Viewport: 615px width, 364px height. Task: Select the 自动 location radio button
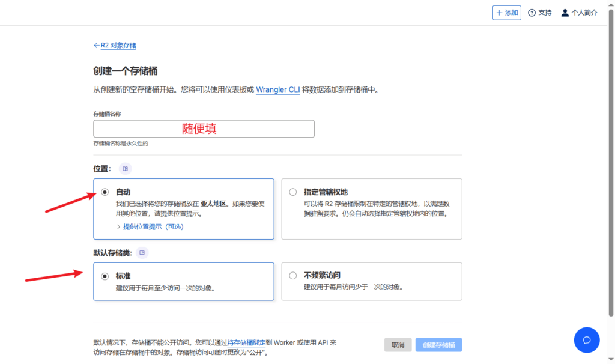[105, 192]
